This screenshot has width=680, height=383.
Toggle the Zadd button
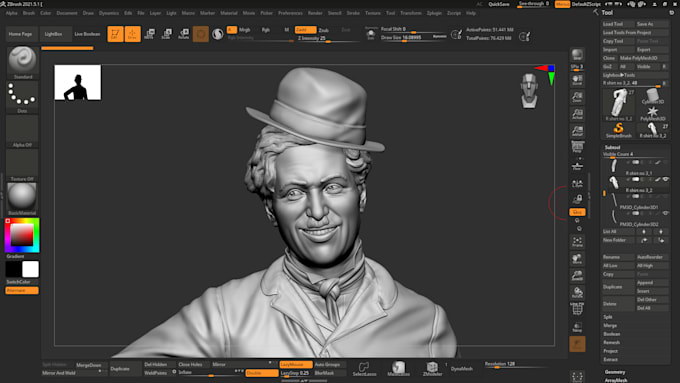click(x=305, y=30)
